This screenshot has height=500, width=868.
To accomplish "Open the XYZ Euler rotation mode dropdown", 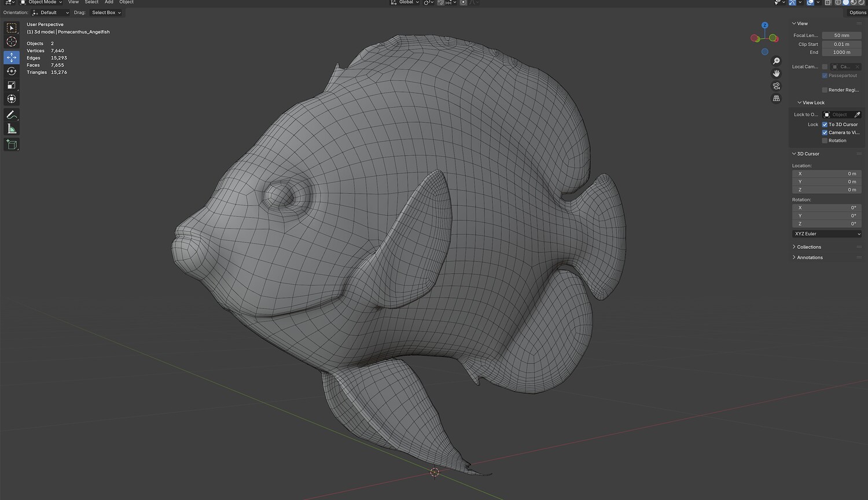I will point(826,234).
